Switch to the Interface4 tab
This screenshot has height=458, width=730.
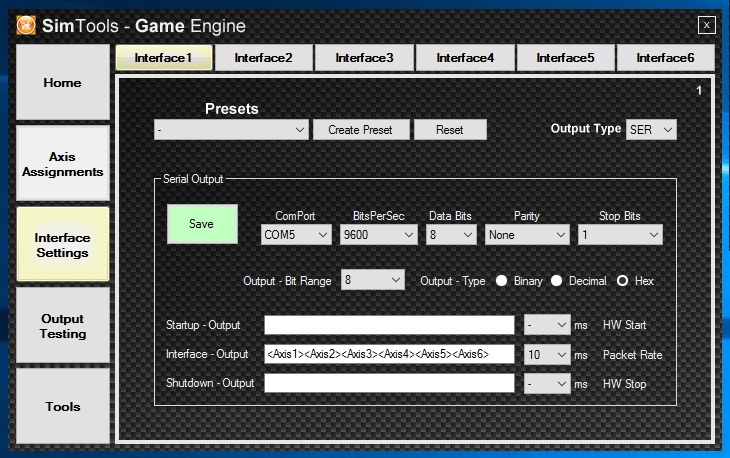tap(465, 58)
